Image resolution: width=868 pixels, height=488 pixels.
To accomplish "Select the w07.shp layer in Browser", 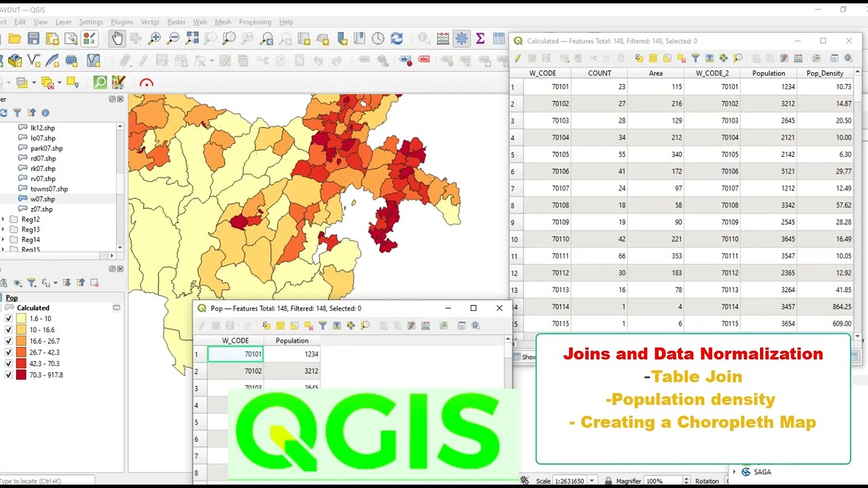I will pos(43,199).
